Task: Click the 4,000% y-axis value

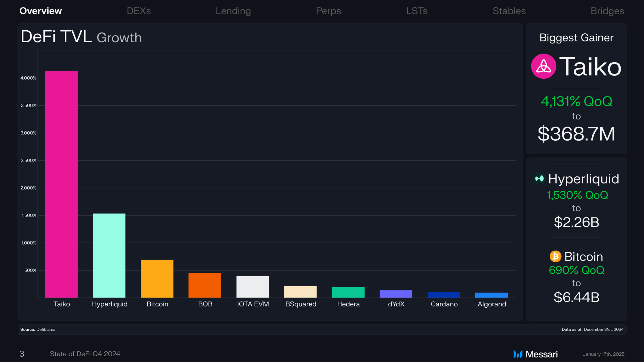Action: pyautogui.click(x=28, y=78)
